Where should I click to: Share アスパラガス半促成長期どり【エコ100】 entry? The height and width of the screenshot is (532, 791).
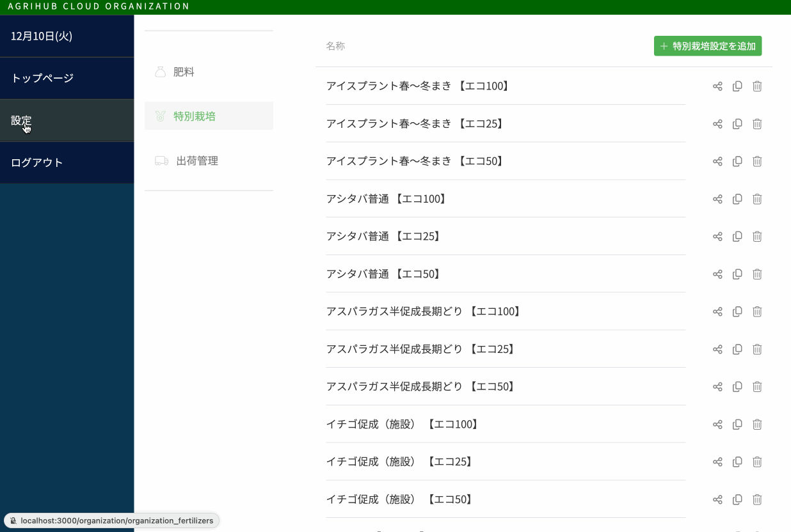coord(717,312)
